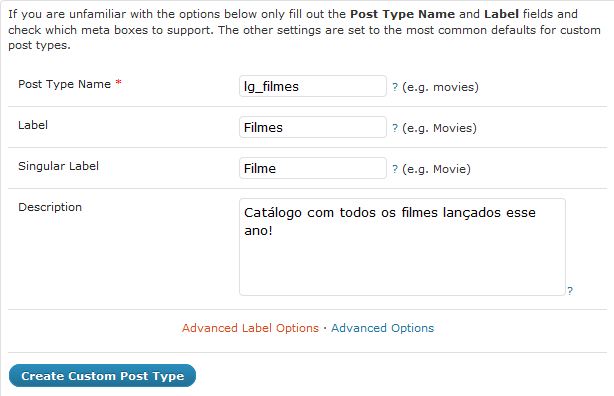Image resolution: width=614 pixels, height=396 pixels.
Task: Open help tooltip beside Post Type Name field
Action: 395,87
